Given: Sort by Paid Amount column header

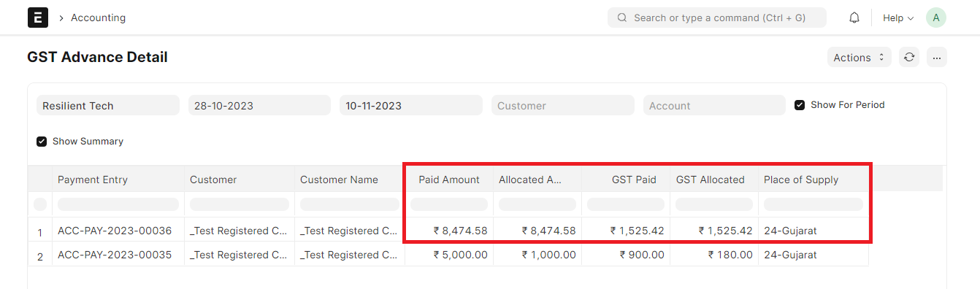Looking at the screenshot, I should click(449, 180).
